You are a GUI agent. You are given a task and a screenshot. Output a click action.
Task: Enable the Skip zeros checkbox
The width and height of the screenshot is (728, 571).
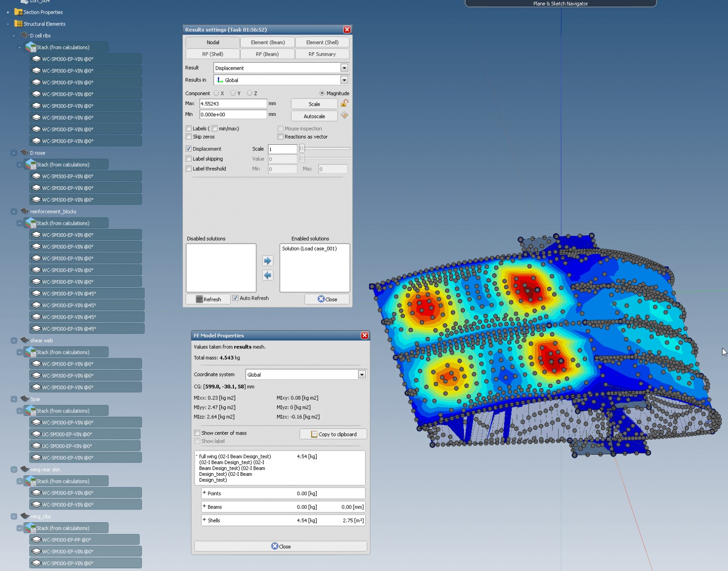188,137
